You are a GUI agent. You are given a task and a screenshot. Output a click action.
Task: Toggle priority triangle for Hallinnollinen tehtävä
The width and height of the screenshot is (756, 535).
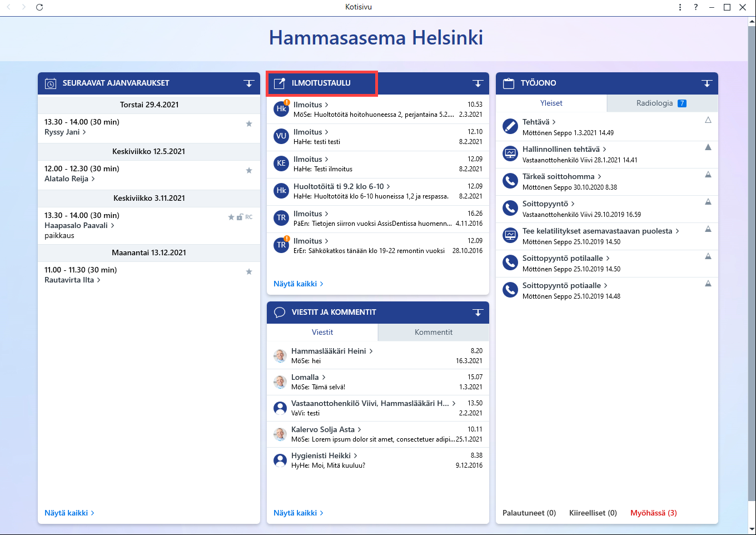pos(708,147)
